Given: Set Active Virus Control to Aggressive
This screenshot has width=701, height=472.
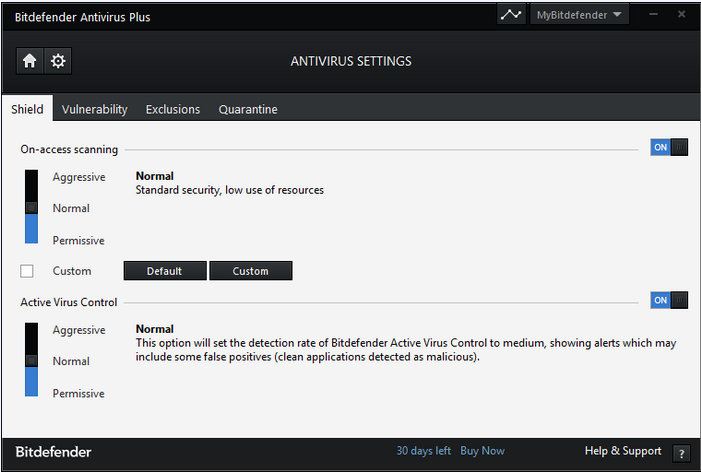Looking at the screenshot, I should [x=79, y=330].
